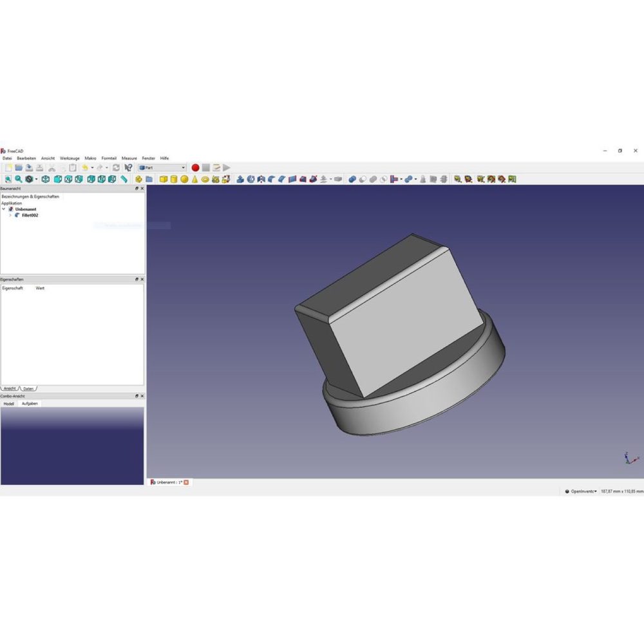Screen dimensions: 644x644
Task: Open the Revolve tool
Action: pyautogui.click(x=251, y=179)
